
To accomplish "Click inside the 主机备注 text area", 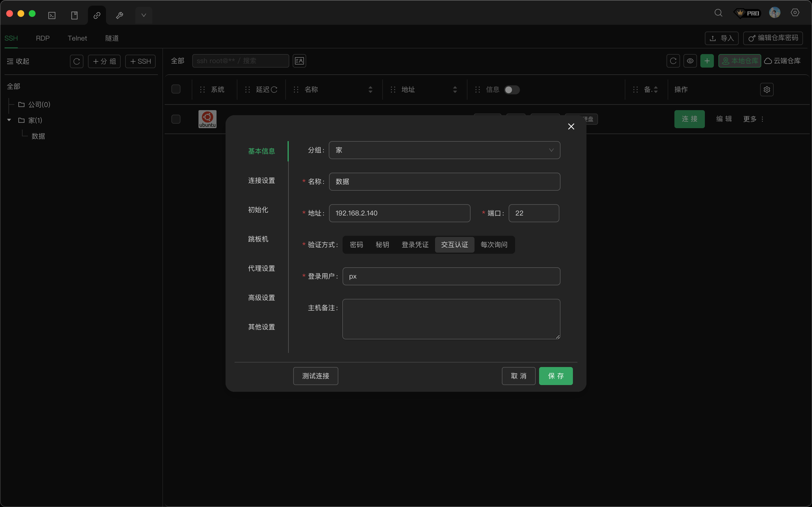I will click(x=451, y=319).
